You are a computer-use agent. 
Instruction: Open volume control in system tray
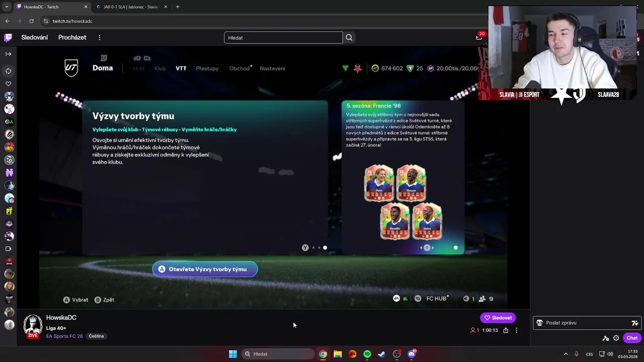click(610, 354)
